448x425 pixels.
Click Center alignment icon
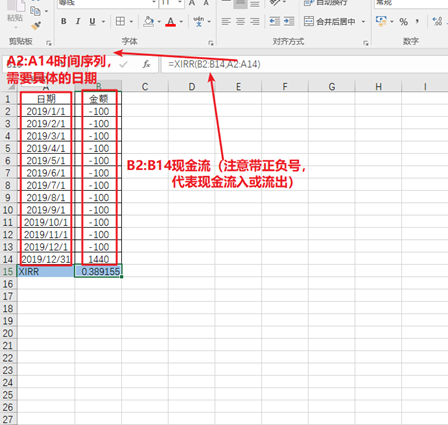(x=240, y=22)
